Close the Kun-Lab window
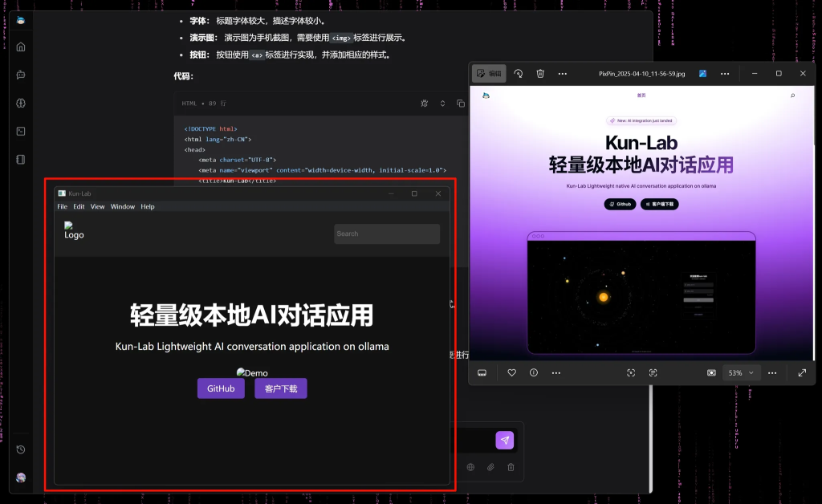 (437, 193)
